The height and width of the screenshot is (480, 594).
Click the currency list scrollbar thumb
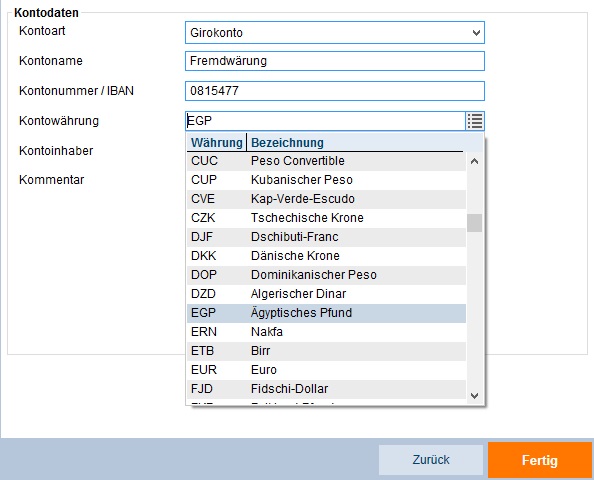474,223
